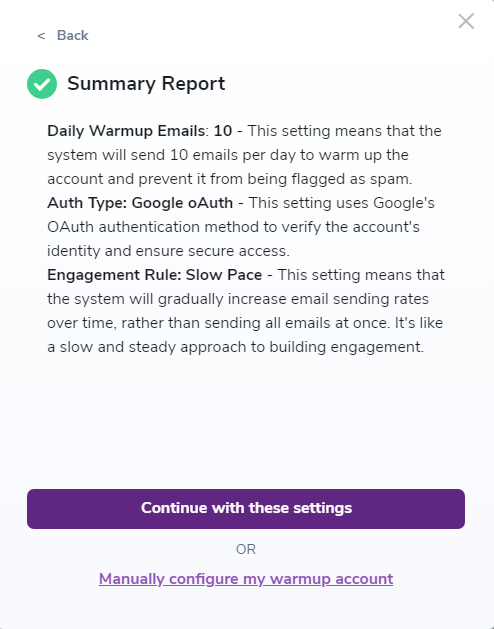Click the back chevron arrow
The width and height of the screenshot is (494, 629).
click(x=41, y=36)
